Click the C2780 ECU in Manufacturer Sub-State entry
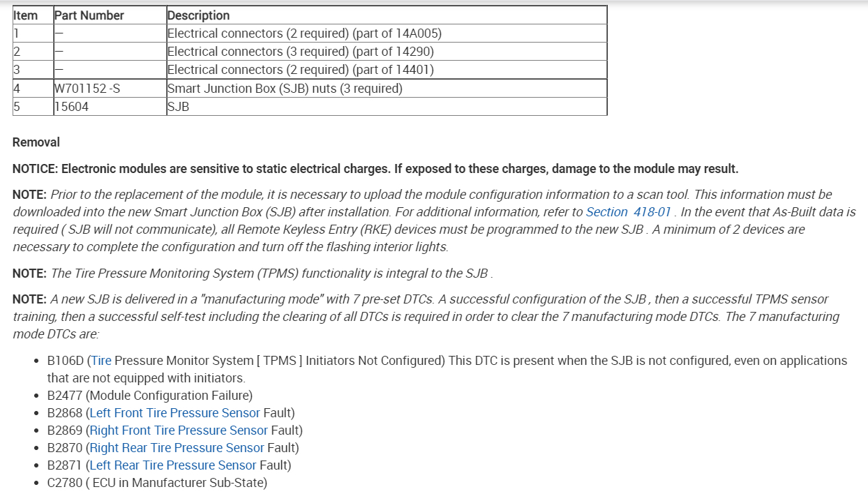 pos(157,483)
